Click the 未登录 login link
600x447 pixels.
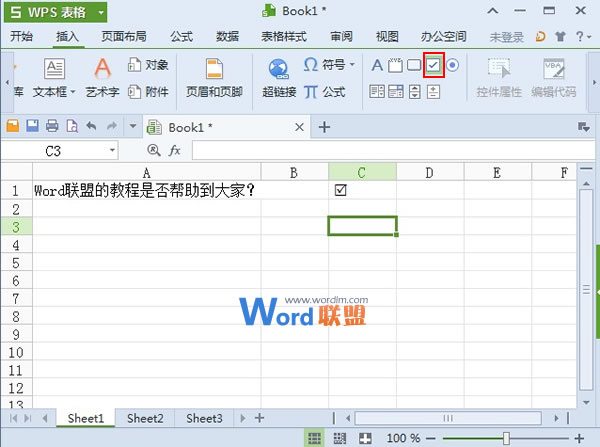coord(506,37)
